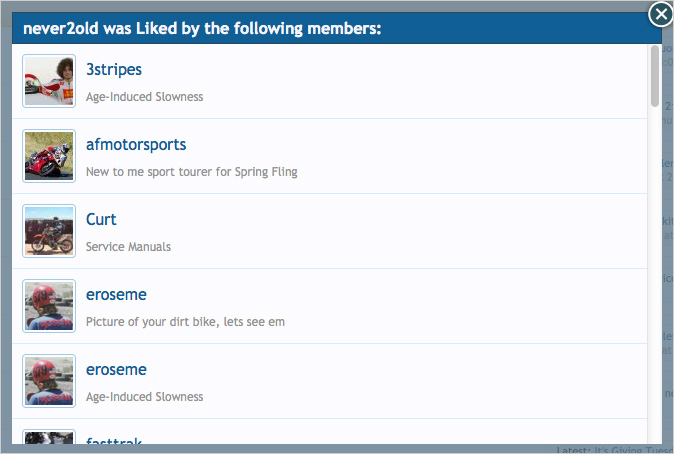
Task: Open 'Age-Induced Slowness' thread under 3stripes
Action: pyautogui.click(x=144, y=97)
